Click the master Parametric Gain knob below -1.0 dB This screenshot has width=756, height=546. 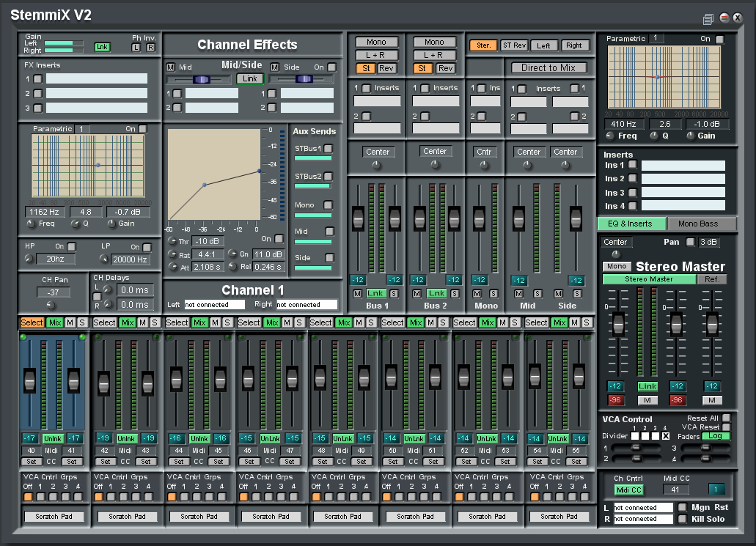pos(691,136)
